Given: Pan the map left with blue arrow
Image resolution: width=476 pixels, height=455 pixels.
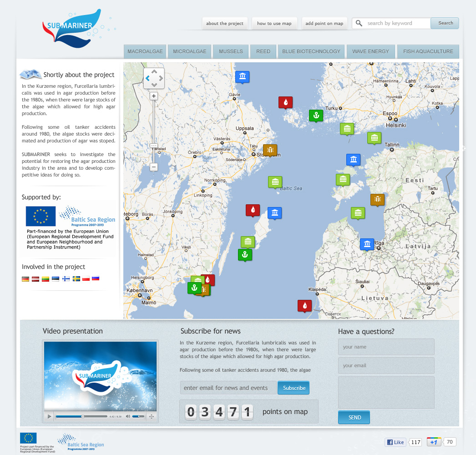Looking at the screenshot, I should [147, 78].
